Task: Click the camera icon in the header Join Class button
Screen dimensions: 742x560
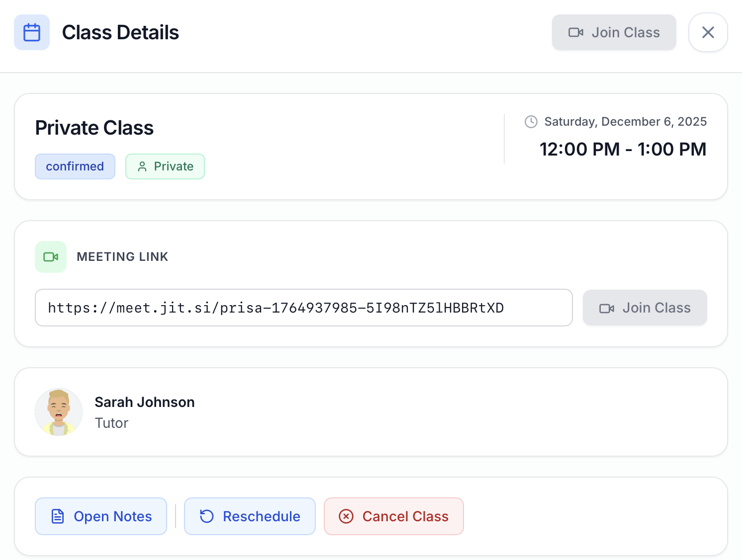Action: [575, 32]
